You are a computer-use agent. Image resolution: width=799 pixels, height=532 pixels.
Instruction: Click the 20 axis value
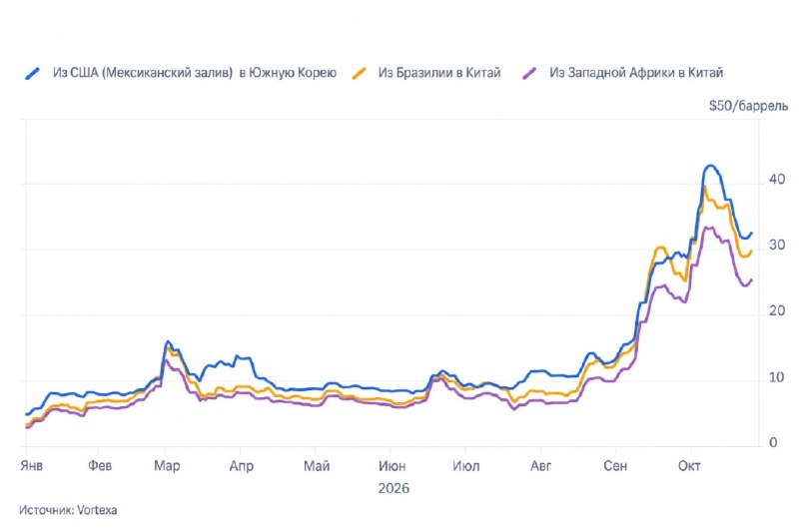point(777,311)
